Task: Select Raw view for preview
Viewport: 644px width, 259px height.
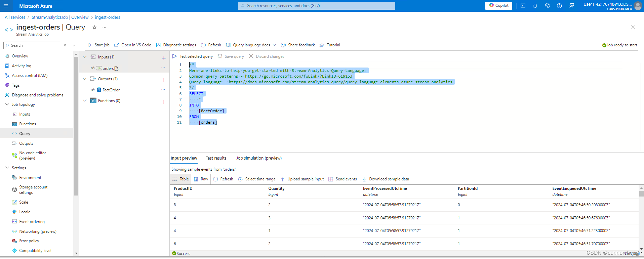Action: 201,179
